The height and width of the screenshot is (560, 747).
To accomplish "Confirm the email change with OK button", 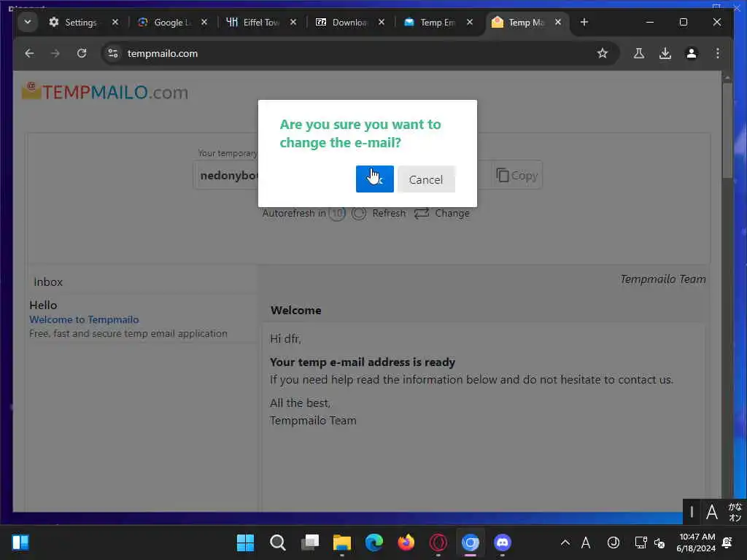I will tap(374, 179).
